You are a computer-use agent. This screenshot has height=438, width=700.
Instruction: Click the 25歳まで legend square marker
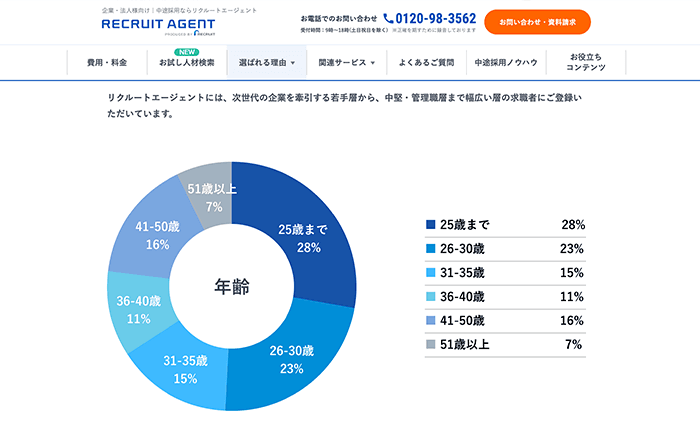tap(430, 225)
